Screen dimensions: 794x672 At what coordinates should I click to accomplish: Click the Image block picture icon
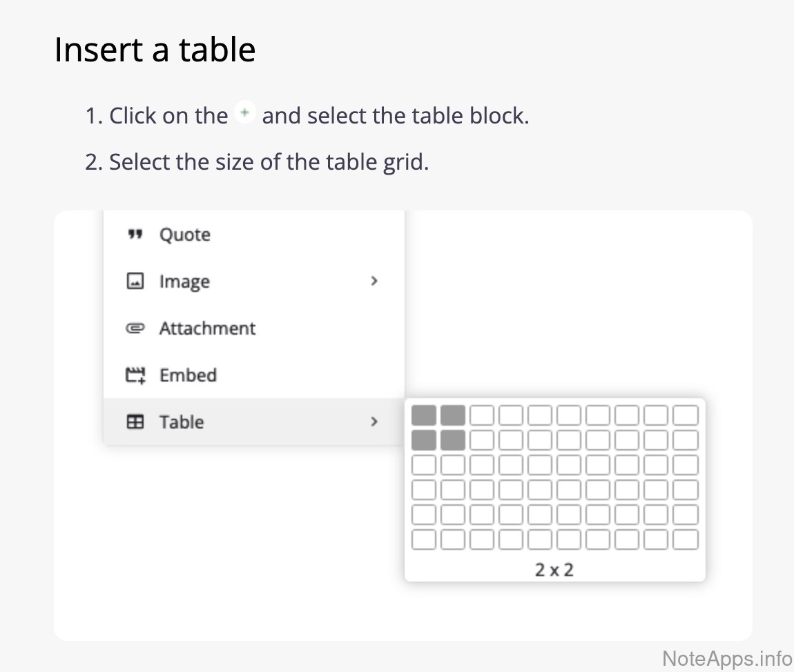pyautogui.click(x=135, y=281)
